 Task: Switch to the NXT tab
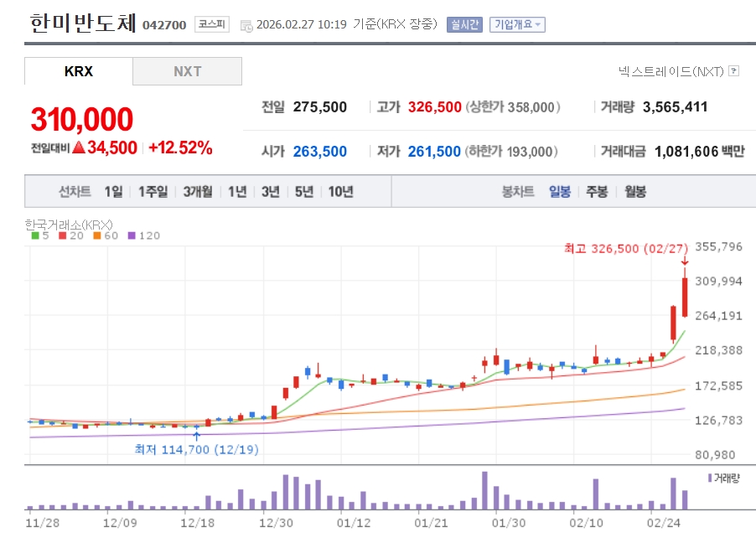coord(187,71)
